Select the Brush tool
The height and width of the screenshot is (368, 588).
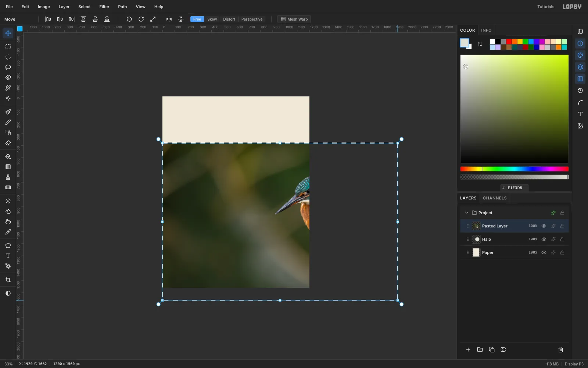point(8,112)
